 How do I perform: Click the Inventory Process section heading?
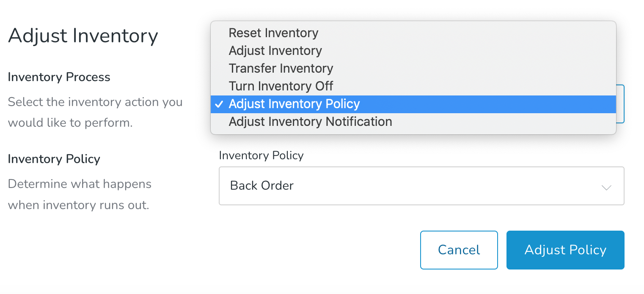click(x=59, y=77)
